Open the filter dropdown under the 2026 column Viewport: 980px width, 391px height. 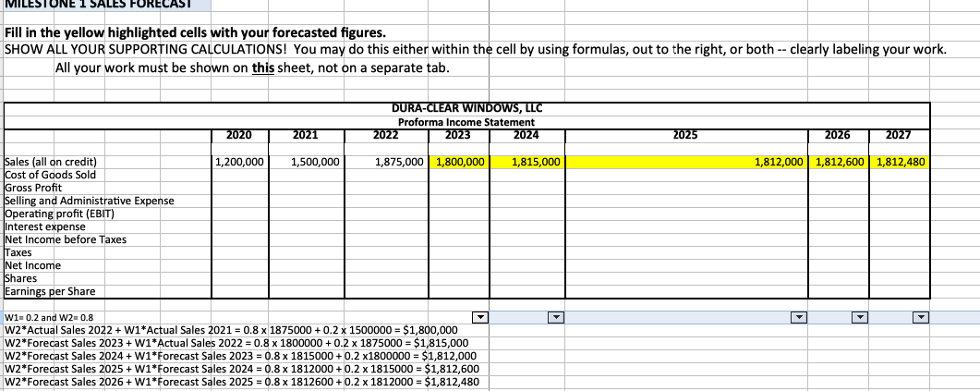tap(860, 318)
